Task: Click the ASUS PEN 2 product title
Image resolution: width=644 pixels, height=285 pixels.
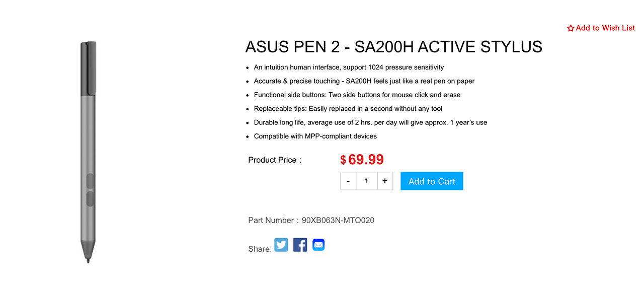Action: click(393, 47)
